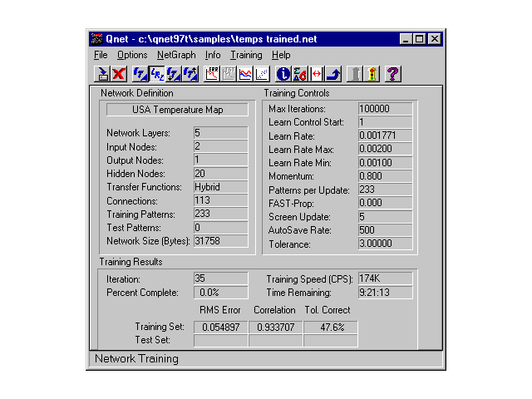The height and width of the screenshot is (399, 532).
Task: Open the NetGraph menu
Action: (x=176, y=55)
